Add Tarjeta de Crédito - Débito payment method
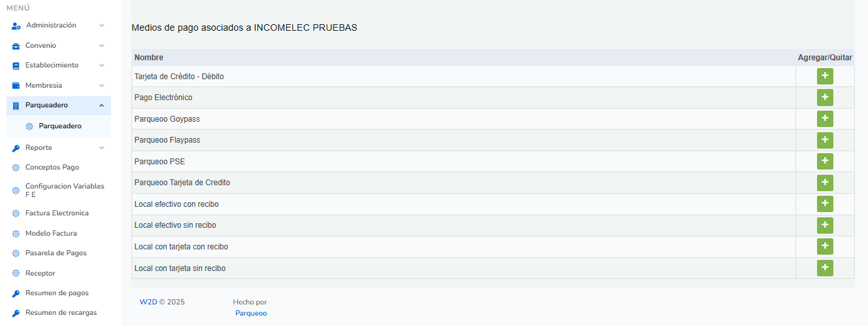The image size is (868, 326). (825, 76)
